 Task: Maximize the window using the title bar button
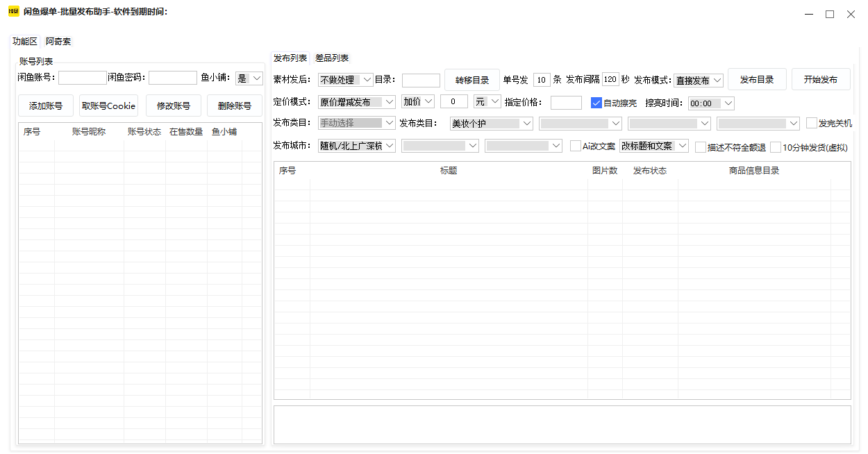[x=829, y=14]
